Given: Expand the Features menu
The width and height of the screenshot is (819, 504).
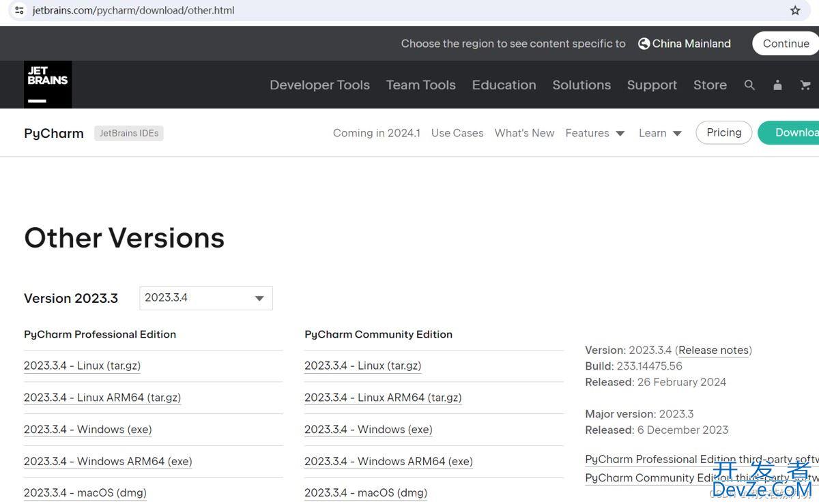Looking at the screenshot, I should pyautogui.click(x=594, y=133).
